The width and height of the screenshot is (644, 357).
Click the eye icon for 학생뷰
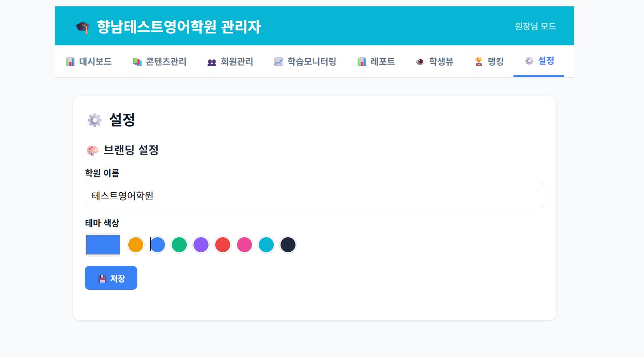tap(420, 62)
